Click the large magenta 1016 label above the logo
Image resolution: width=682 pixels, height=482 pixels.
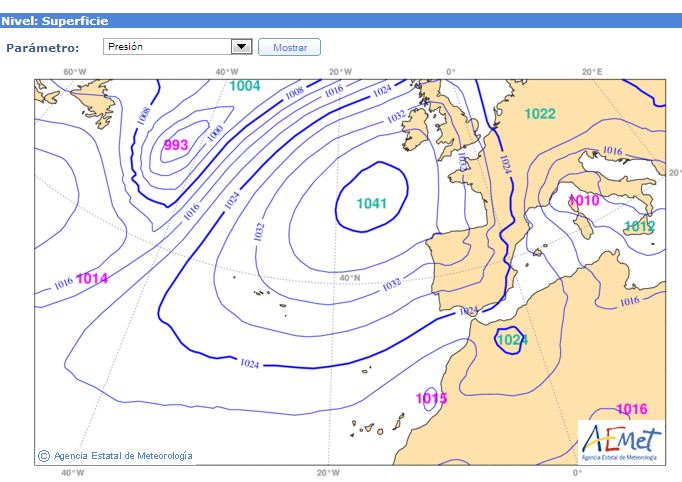[632, 409]
